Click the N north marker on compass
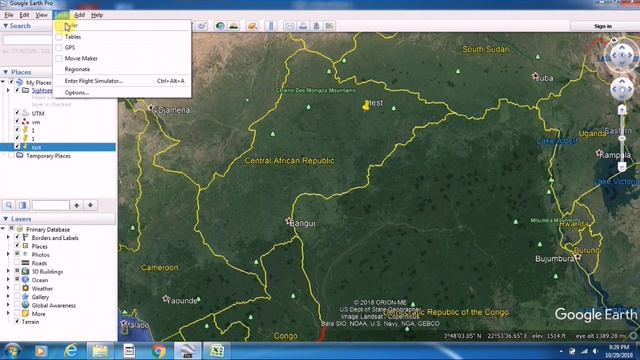The image size is (640, 360). [614, 40]
